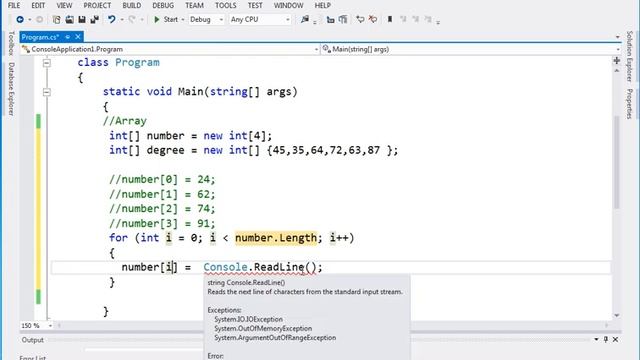The height and width of the screenshot is (360, 640).
Task: Click the editor split view plus icon
Action: (x=617, y=61)
